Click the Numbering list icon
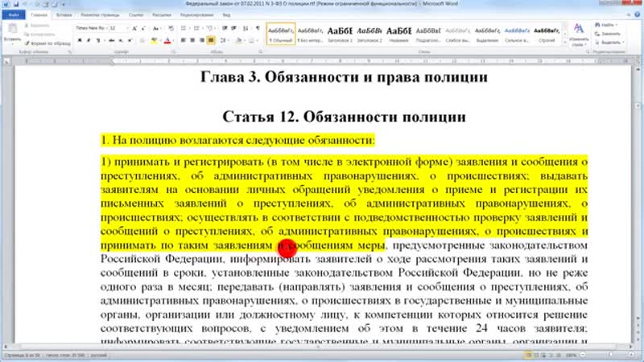The image size is (644, 362). [197, 28]
